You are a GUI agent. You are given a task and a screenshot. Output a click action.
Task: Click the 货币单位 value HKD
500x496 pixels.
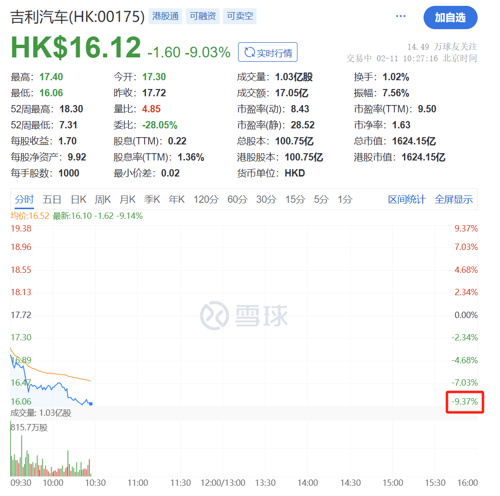click(x=295, y=173)
